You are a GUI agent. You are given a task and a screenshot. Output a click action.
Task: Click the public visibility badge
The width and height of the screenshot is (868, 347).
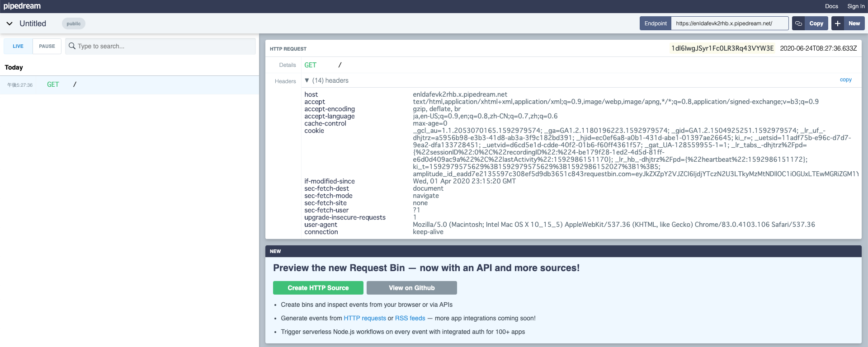click(x=73, y=23)
